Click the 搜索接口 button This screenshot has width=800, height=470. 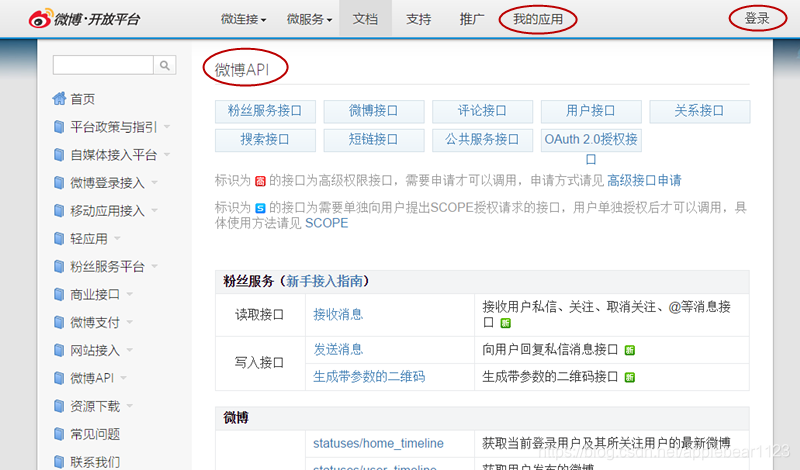[265, 140]
